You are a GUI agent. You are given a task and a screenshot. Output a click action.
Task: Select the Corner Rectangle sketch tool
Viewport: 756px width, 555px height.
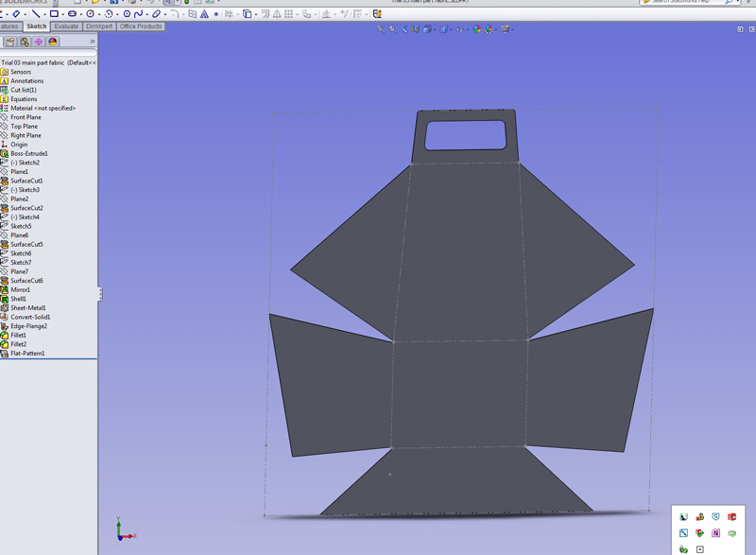(x=54, y=14)
